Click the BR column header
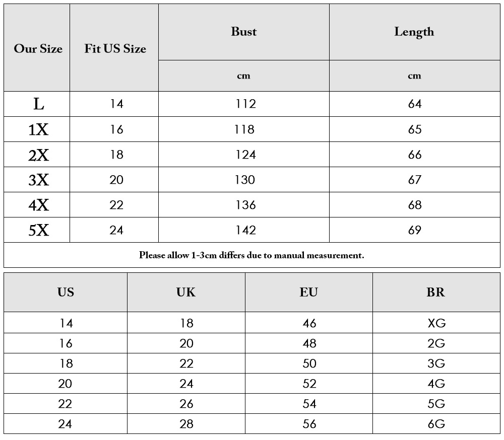The image size is (504, 440). tap(436, 292)
